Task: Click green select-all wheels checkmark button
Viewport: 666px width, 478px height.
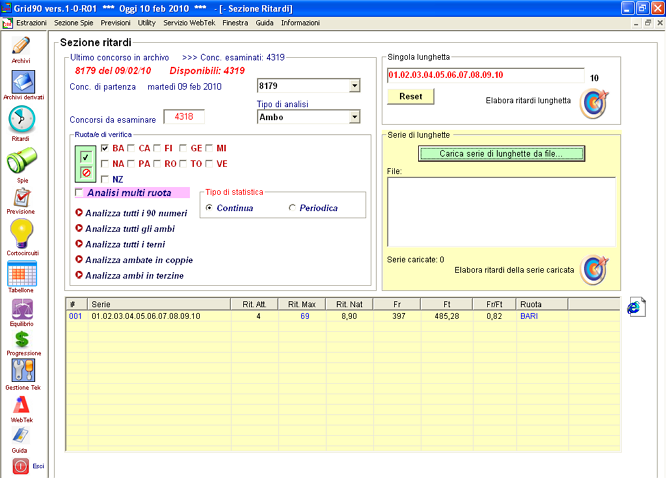Action: 86,157
